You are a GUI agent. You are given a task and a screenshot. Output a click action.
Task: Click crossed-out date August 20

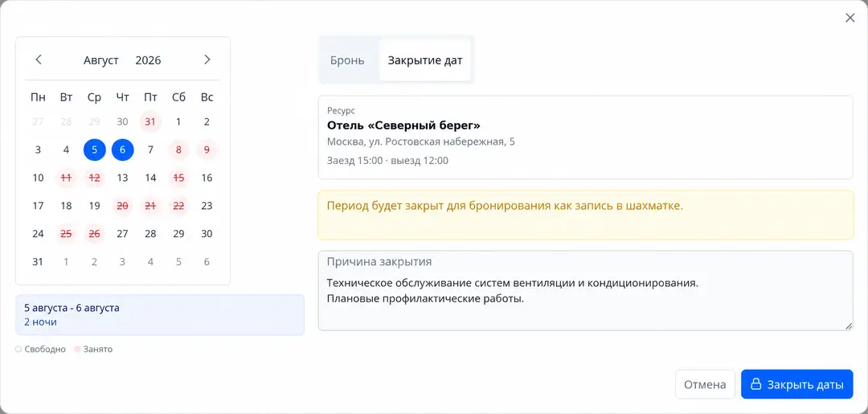tap(122, 206)
